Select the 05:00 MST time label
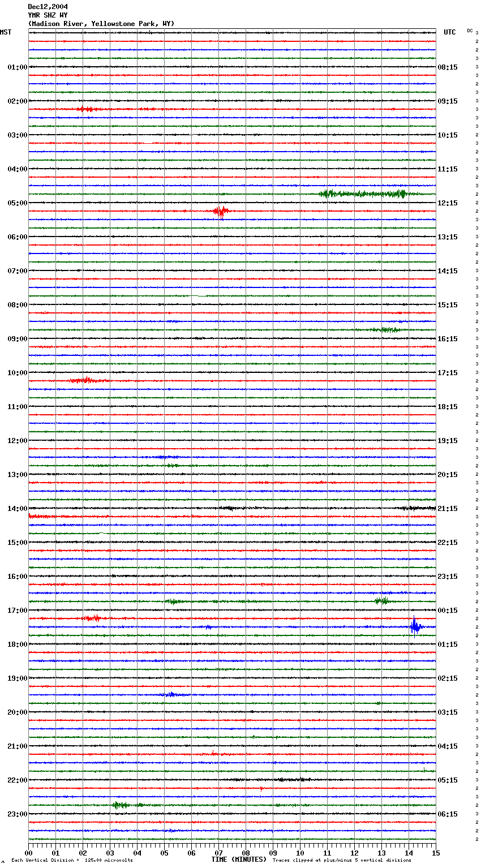 pos(18,203)
